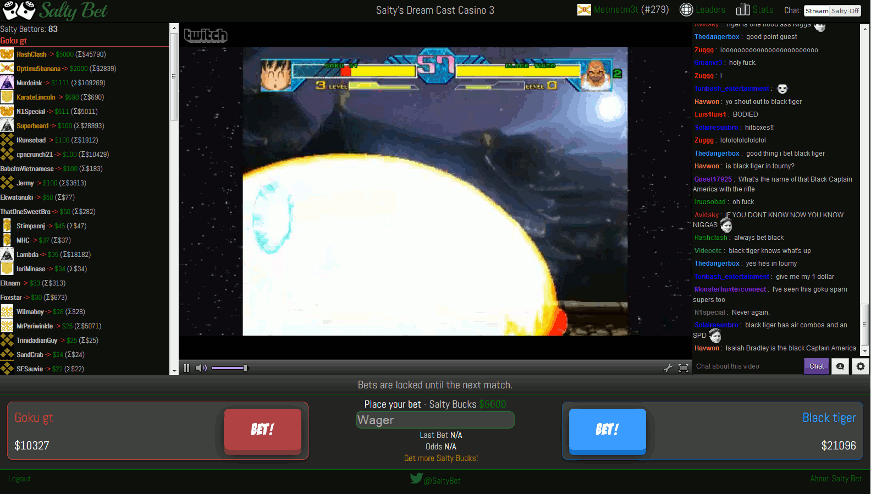The width and height of the screenshot is (871, 494).
Task: Open chat settings gear icon
Action: (x=860, y=366)
